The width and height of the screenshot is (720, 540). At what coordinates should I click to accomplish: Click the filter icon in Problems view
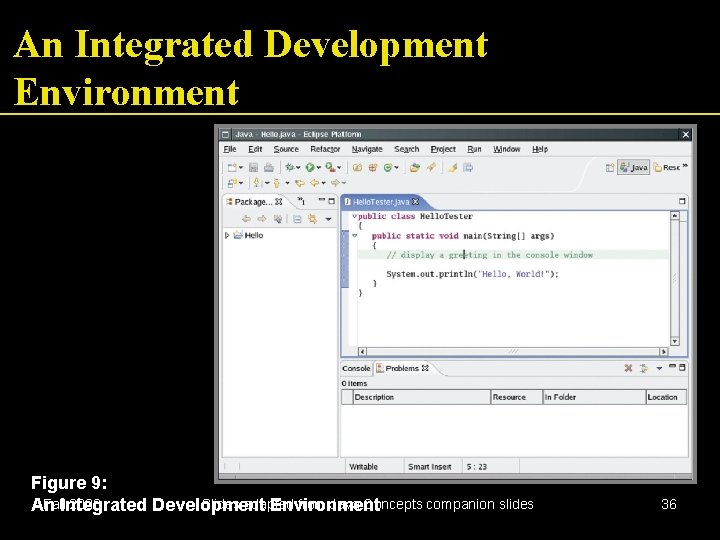(x=644, y=368)
